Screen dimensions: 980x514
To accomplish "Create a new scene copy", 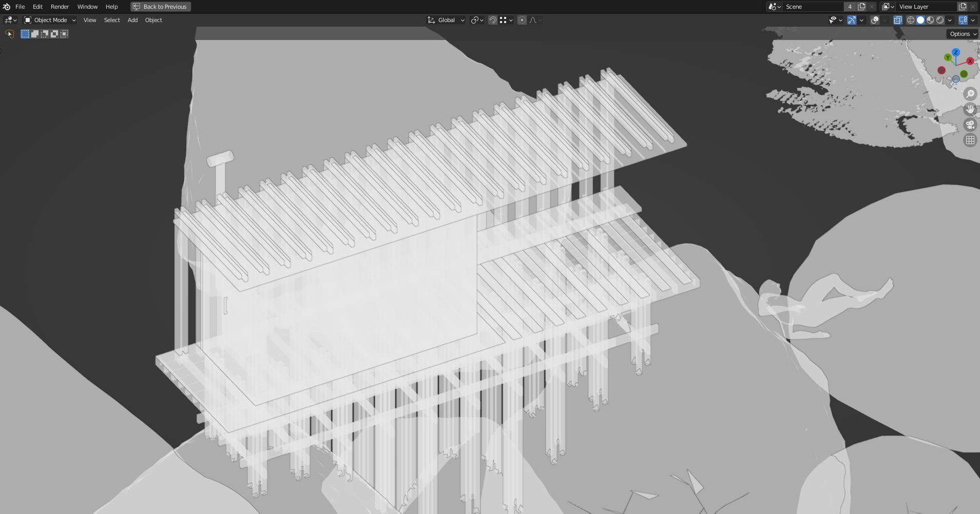I will (862, 7).
